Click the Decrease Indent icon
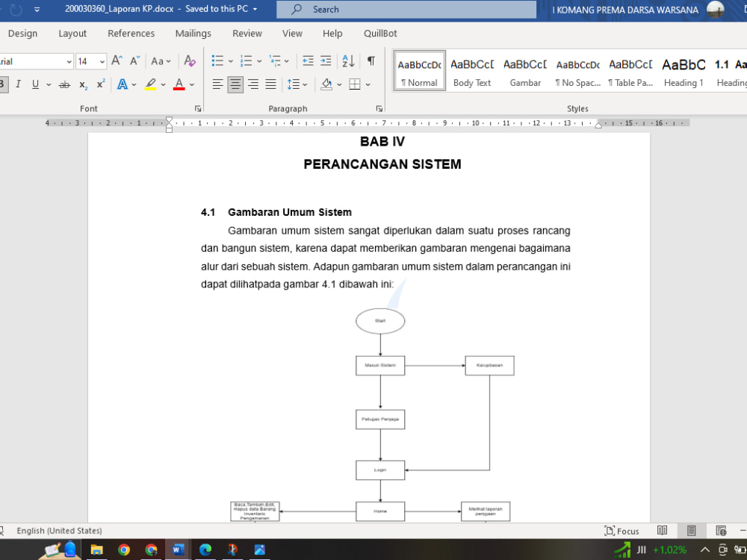 309,60
